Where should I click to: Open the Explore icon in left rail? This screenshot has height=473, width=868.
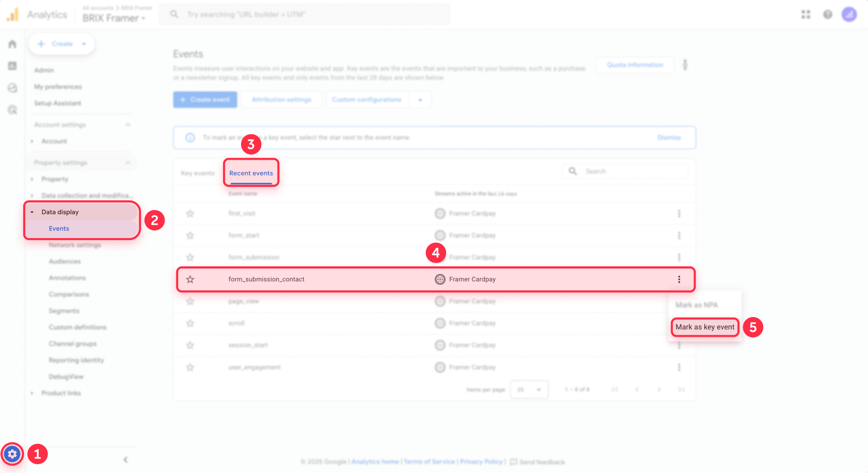pyautogui.click(x=12, y=88)
